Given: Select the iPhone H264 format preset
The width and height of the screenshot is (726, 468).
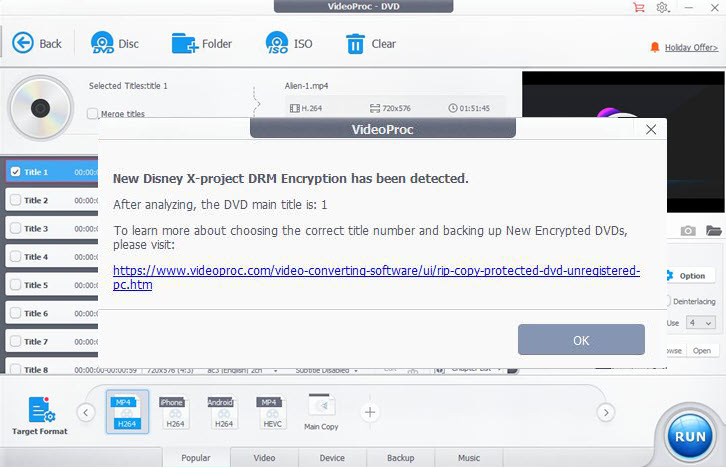Looking at the screenshot, I should click(175, 412).
